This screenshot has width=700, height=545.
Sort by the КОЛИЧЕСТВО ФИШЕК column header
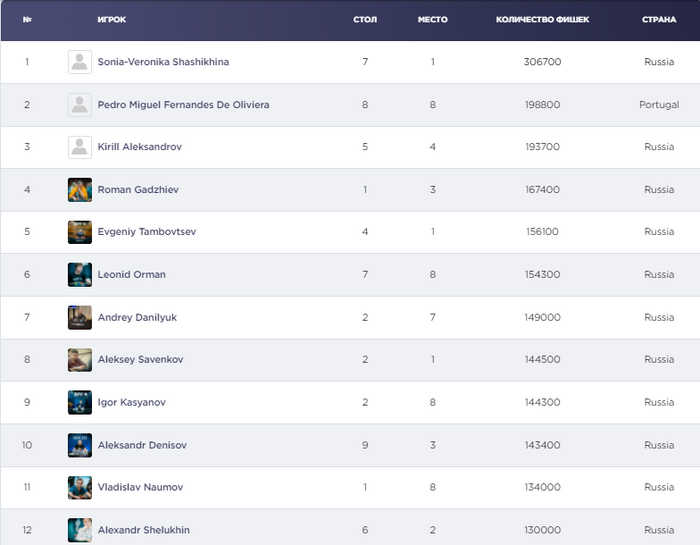coord(542,20)
